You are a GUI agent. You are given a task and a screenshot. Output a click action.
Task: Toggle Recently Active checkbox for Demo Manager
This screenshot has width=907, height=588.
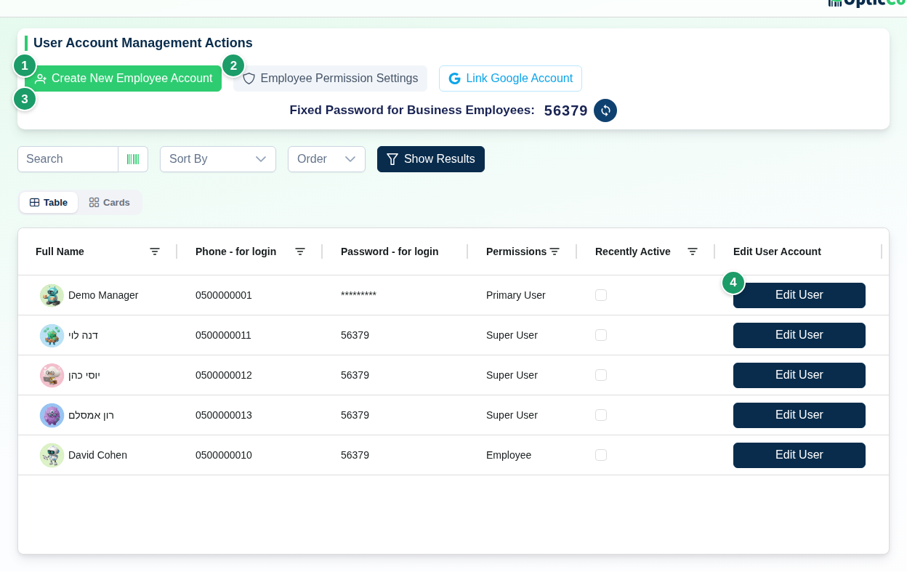(x=601, y=295)
